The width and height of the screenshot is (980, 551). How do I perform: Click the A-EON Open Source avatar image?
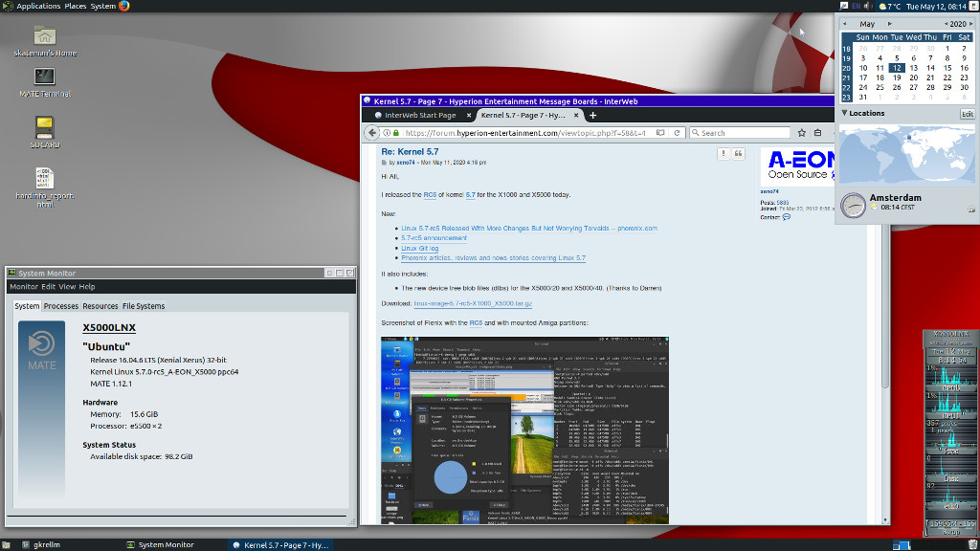[x=797, y=166]
